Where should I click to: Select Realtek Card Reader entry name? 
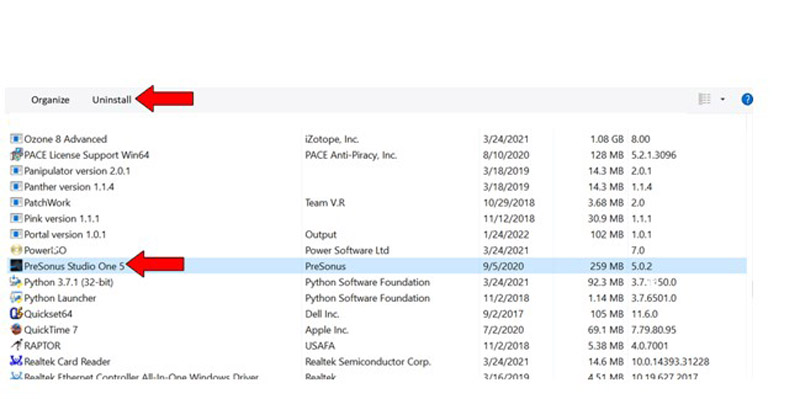tap(67, 361)
